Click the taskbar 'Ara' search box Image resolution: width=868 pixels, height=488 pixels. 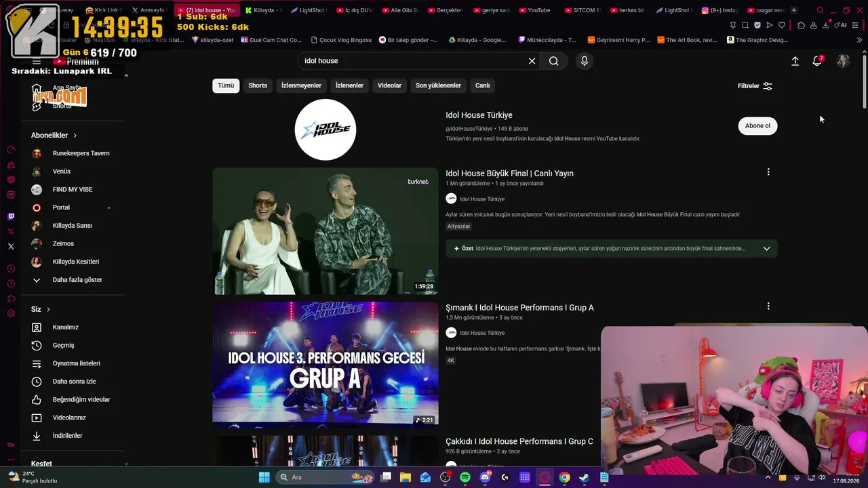click(x=323, y=477)
